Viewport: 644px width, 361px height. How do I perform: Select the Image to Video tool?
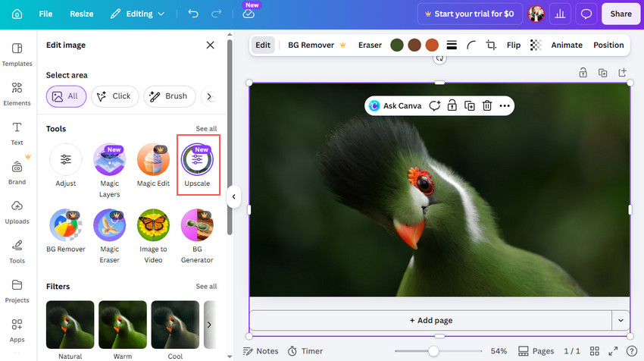[x=153, y=237]
